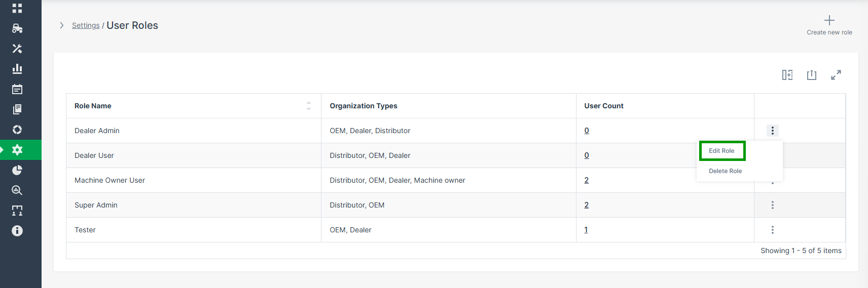Viewport: 868px width, 288px height.
Task: Click the column chooser icon above table
Action: [787, 75]
